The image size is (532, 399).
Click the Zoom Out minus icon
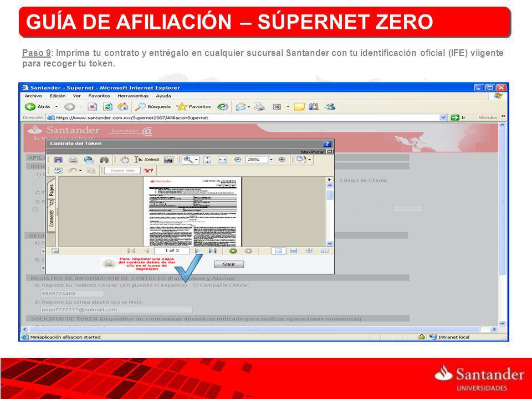coord(238,160)
